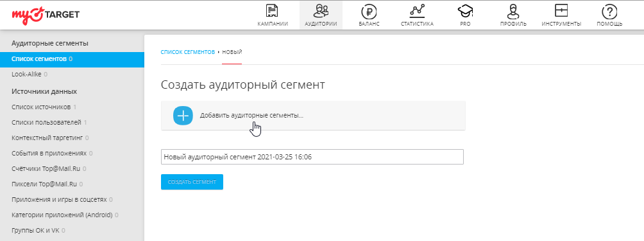Open the Инструменты icon
Image resolution: width=644 pixels, height=241 pixels.
[561, 11]
